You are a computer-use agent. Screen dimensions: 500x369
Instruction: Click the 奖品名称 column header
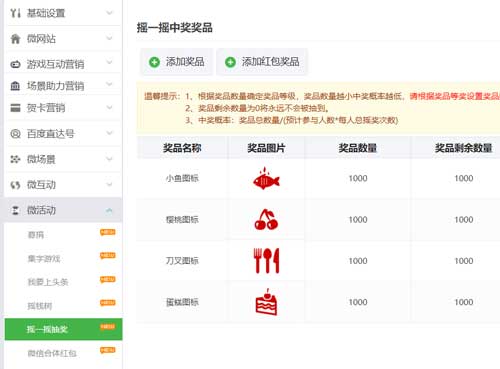point(182,148)
